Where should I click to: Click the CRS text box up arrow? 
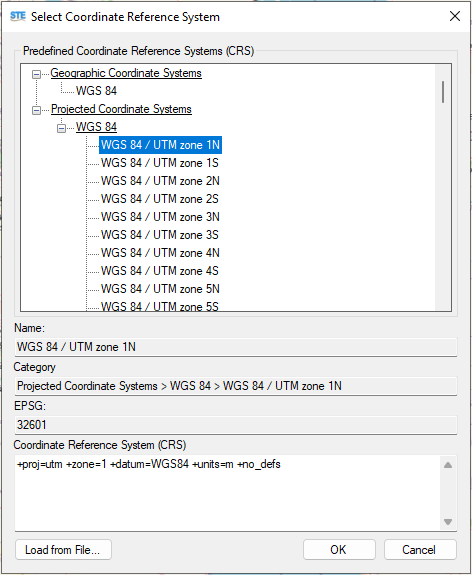(x=447, y=465)
